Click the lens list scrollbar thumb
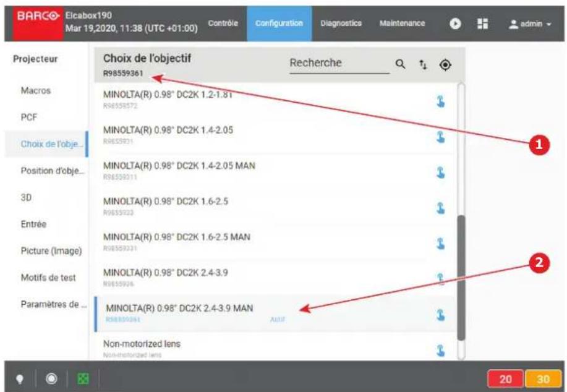 point(461,278)
